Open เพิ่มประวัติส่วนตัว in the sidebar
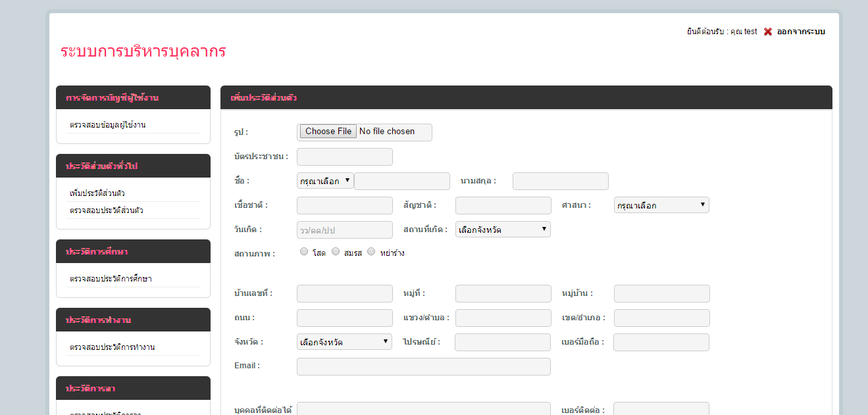Image resolution: width=868 pixels, height=415 pixels. pos(97,193)
